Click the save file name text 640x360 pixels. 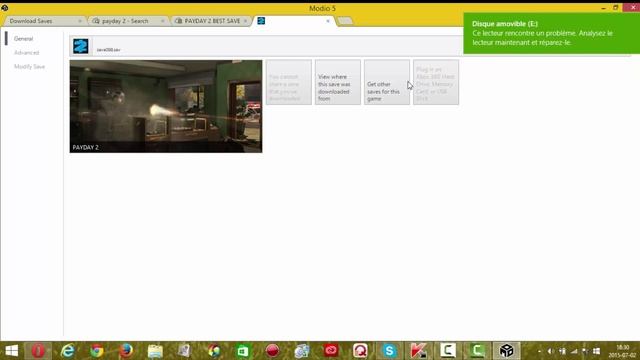coord(108,50)
